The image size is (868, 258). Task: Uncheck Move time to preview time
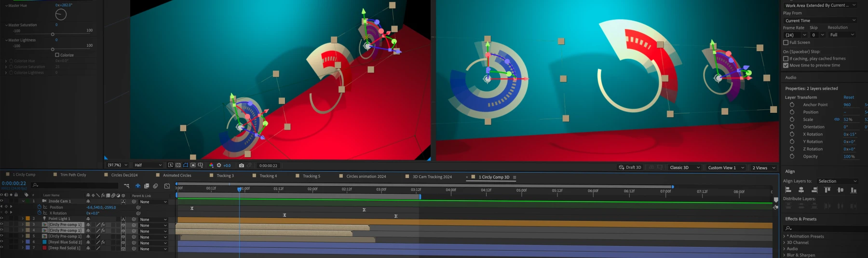(x=786, y=66)
